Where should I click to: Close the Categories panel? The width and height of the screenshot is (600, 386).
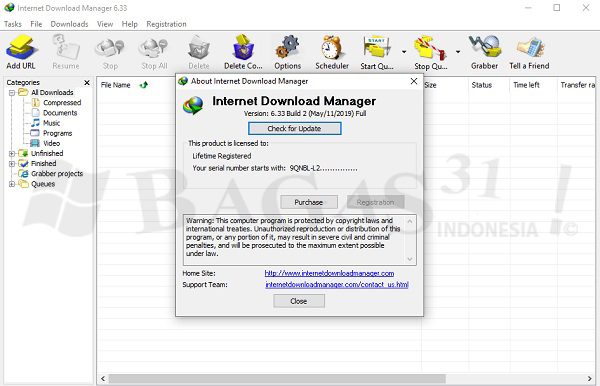pos(87,83)
